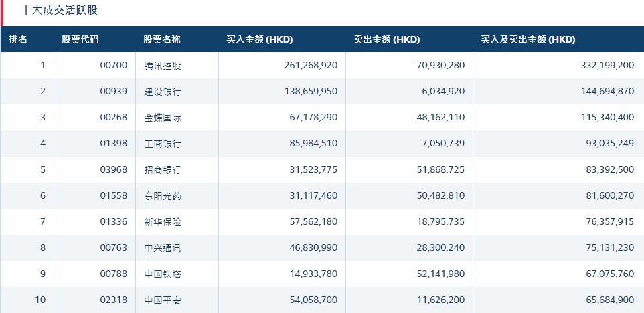The image size is (644, 313).
Task: Select stock code 02318
Action: pyautogui.click(x=114, y=300)
